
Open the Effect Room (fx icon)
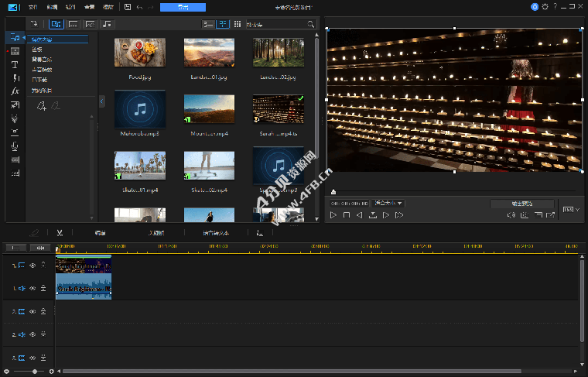click(15, 91)
